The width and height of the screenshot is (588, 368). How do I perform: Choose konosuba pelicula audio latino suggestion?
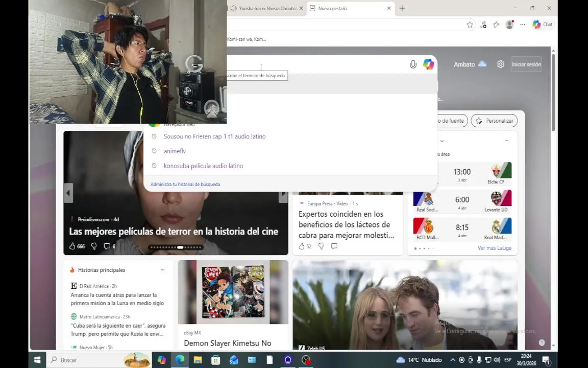[x=203, y=166]
